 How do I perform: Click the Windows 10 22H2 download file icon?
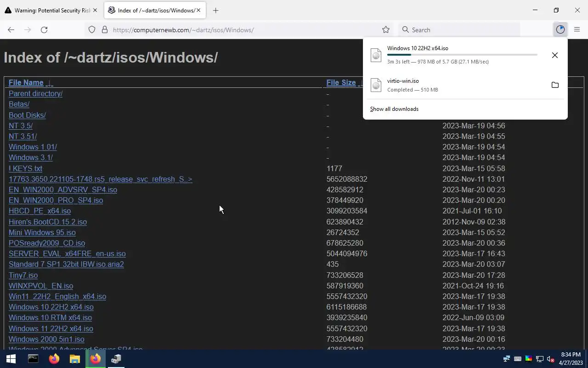(376, 55)
